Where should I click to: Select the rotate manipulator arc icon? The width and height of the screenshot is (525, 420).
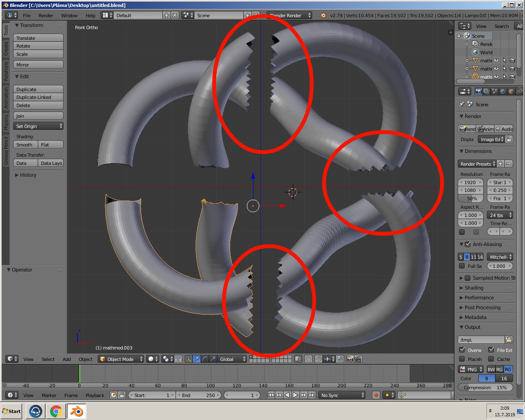[x=205, y=359]
